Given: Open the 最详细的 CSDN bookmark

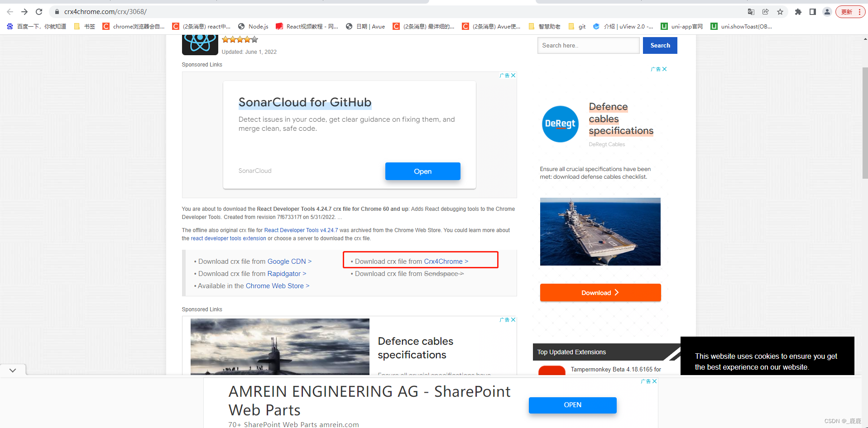Looking at the screenshot, I should click(x=424, y=27).
